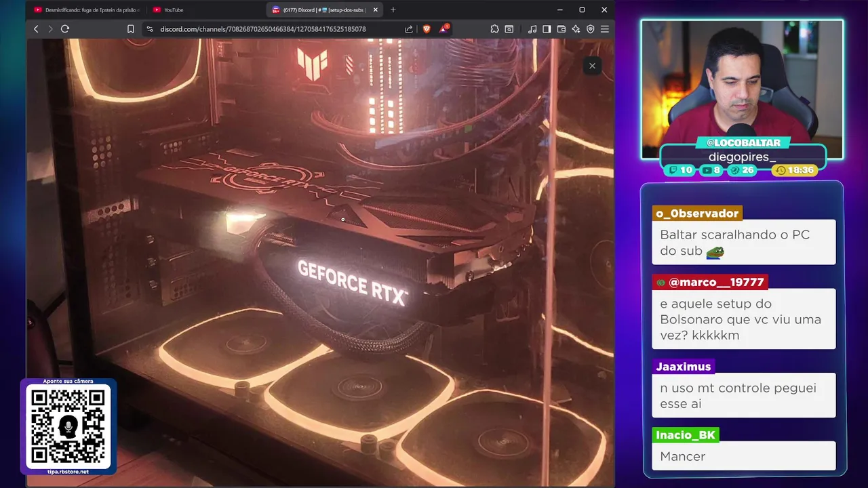Click the browser forward arrow
This screenshot has width=868, height=488.
[x=50, y=29]
